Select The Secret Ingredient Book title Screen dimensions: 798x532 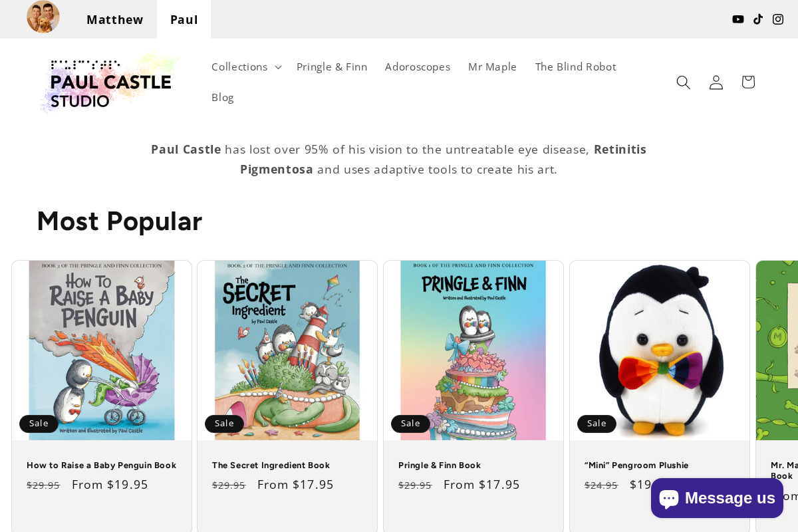coord(271,465)
